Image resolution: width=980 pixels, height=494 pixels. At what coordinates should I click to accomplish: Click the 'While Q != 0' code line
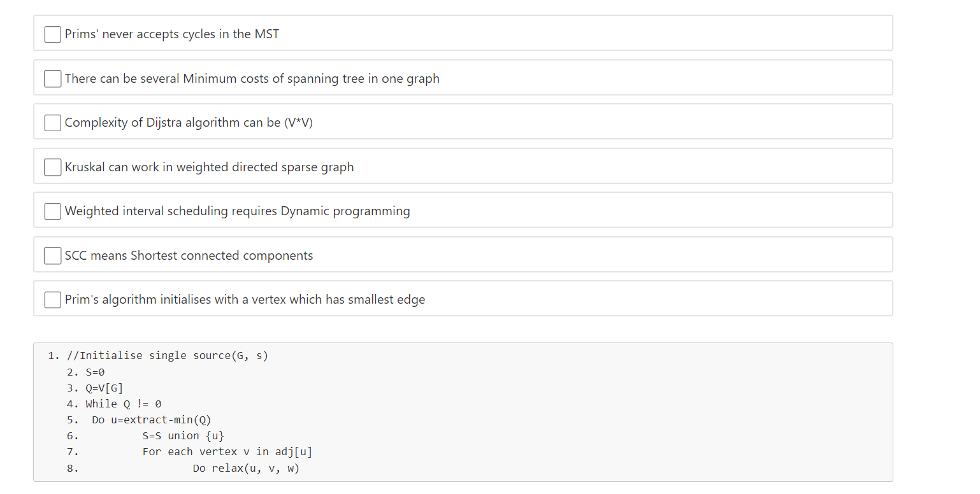[124, 404]
